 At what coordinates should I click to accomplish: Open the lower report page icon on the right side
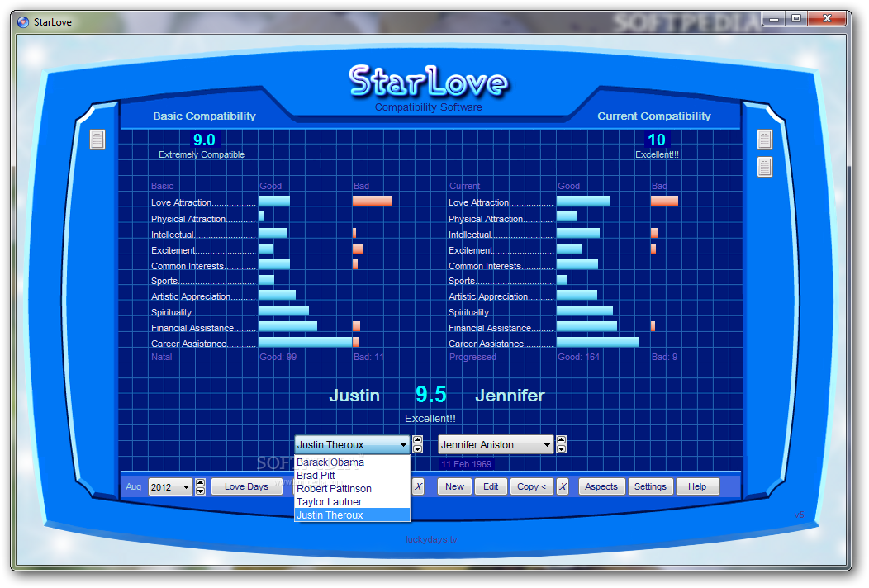click(765, 166)
